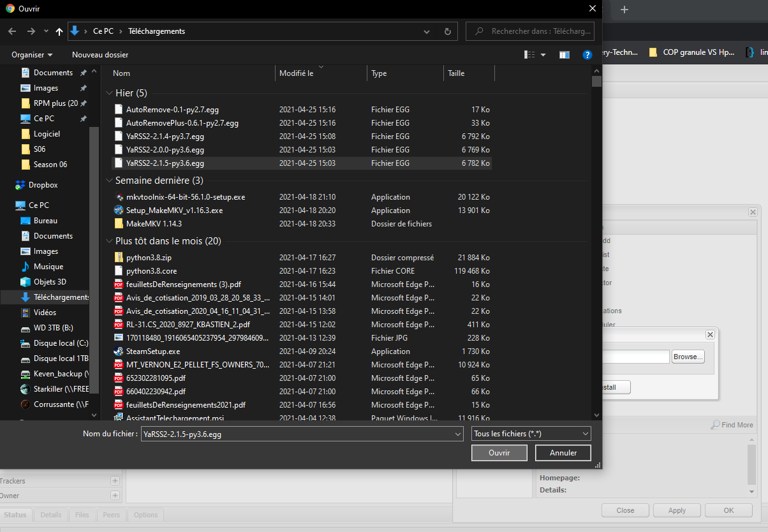The image size is (768, 532).
Task: Click the Bureau desktop icon in the sidebar
Action: pos(26,221)
